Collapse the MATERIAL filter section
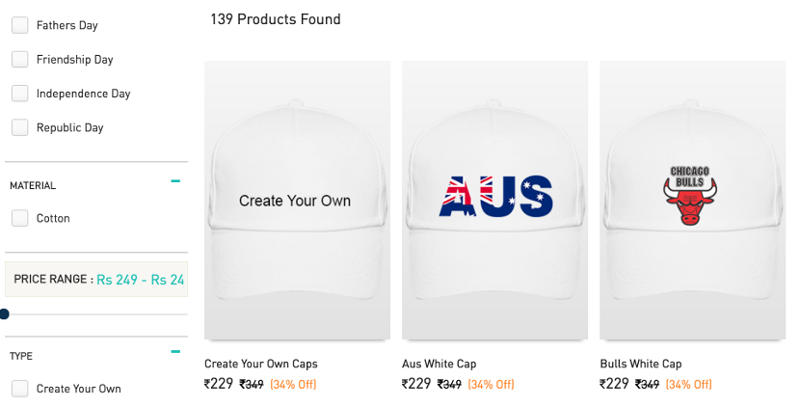Viewport: 800px width, 405px height. click(x=176, y=181)
